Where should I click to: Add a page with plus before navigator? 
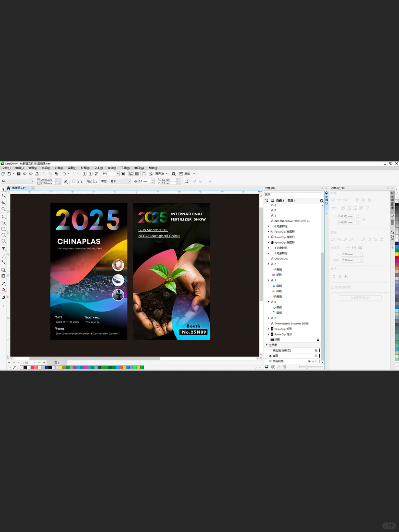[9, 363]
